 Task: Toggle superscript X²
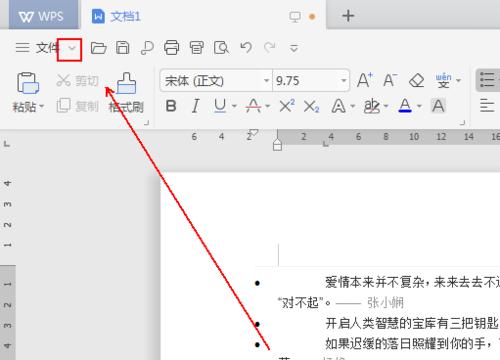coord(287,106)
